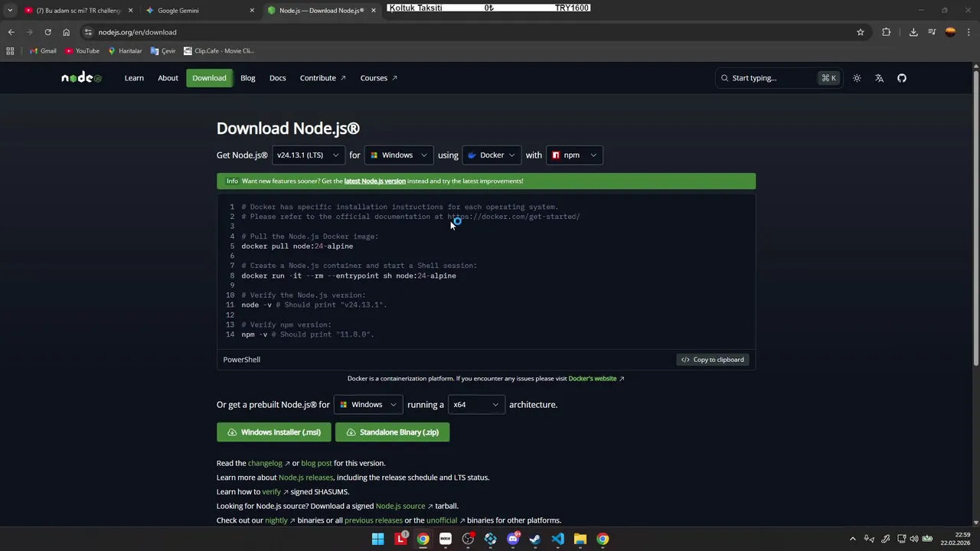Open the blog post link for this version
The image size is (980, 551).
click(x=316, y=463)
